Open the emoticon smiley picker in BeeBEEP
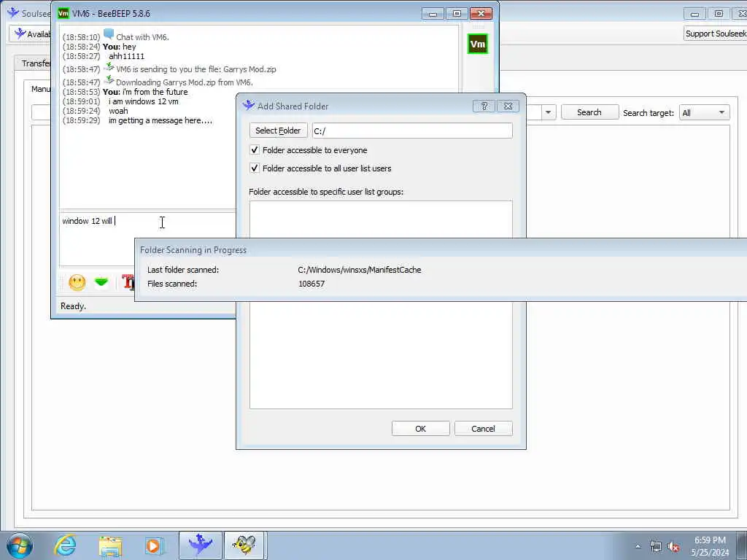747x560 pixels. 77,282
